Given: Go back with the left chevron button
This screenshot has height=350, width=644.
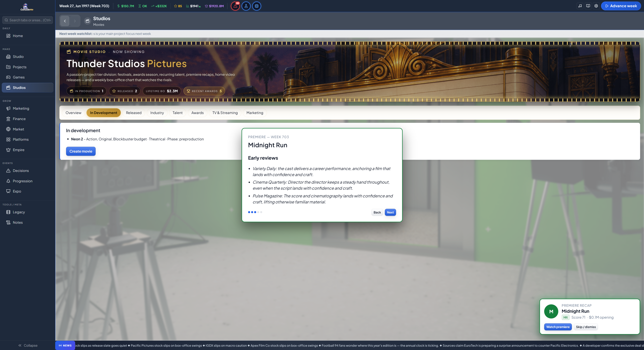Looking at the screenshot, I should pos(65,21).
